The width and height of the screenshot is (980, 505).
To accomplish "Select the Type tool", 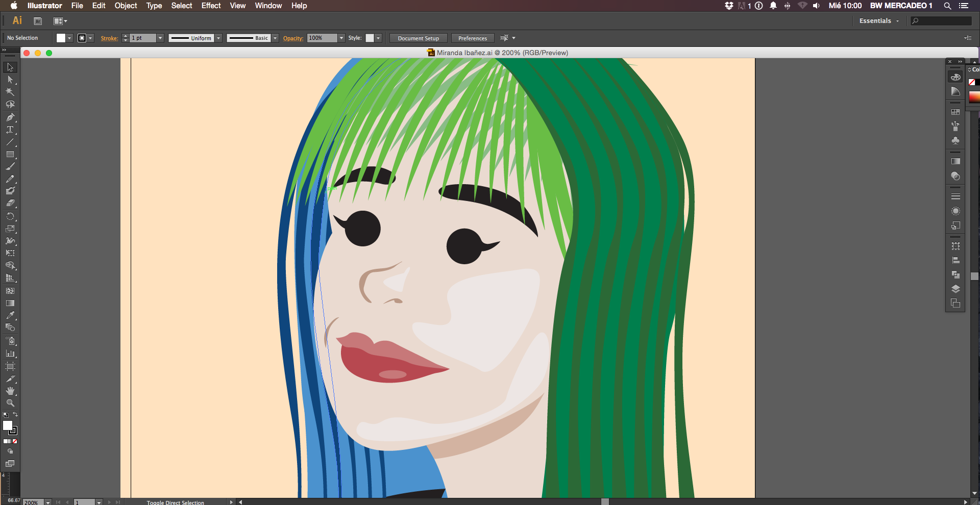I will 10,130.
